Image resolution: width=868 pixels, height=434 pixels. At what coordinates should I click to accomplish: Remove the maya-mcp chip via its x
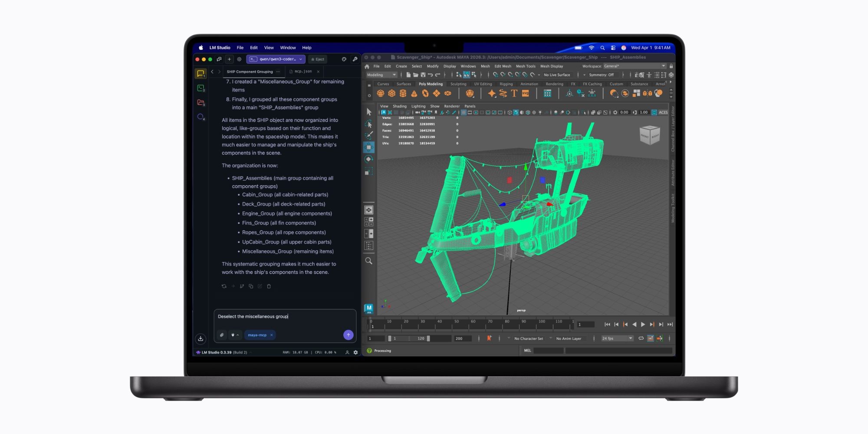click(272, 335)
